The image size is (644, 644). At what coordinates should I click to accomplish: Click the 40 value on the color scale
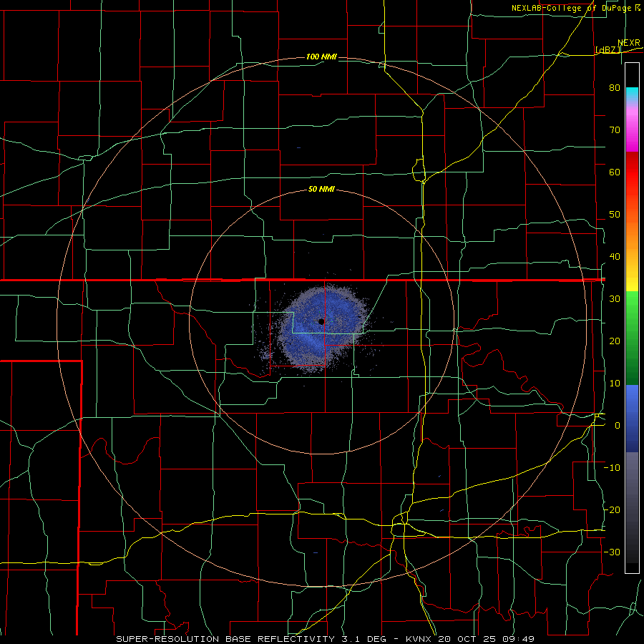tap(615, 257)
